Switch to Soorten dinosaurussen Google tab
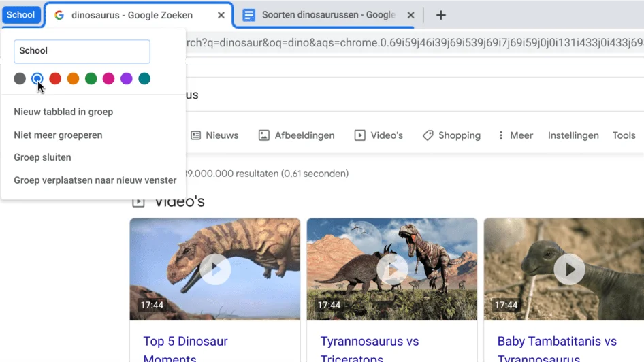Screen dimensions: 644x362 (x=328, y=15)
